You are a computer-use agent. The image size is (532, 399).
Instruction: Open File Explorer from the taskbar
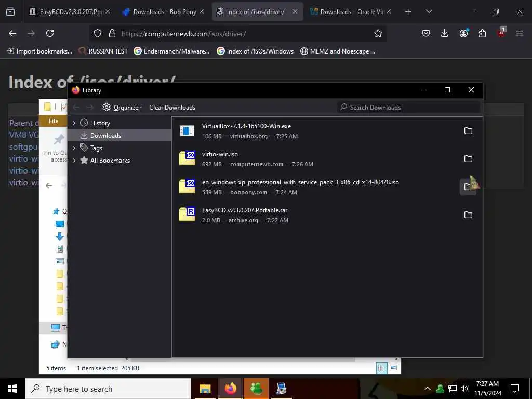click(x=205, y=389)
